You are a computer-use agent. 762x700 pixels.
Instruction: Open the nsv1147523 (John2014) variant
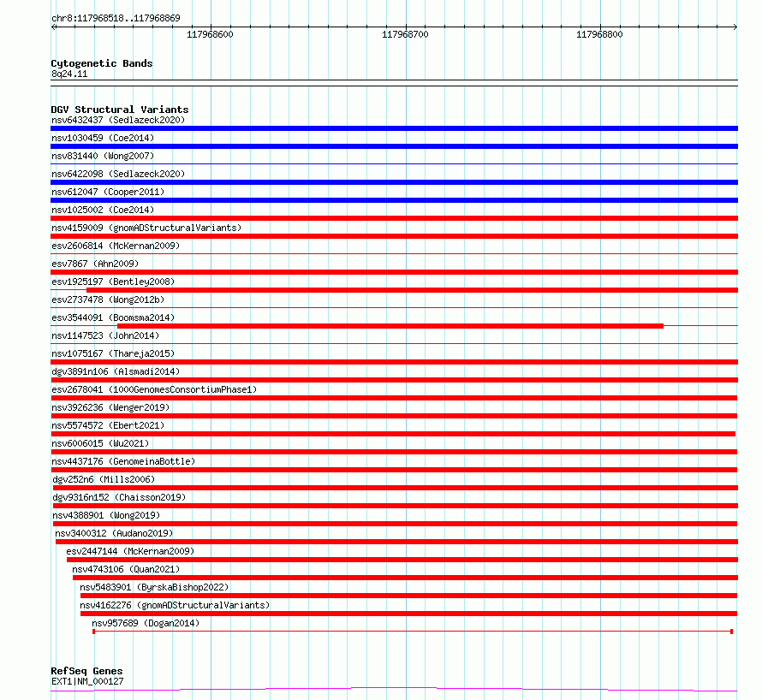(x=105, y=335)
